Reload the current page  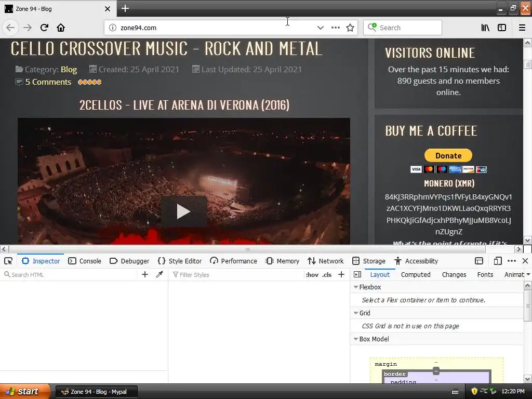pyautogui.click(x=44, y=28)
